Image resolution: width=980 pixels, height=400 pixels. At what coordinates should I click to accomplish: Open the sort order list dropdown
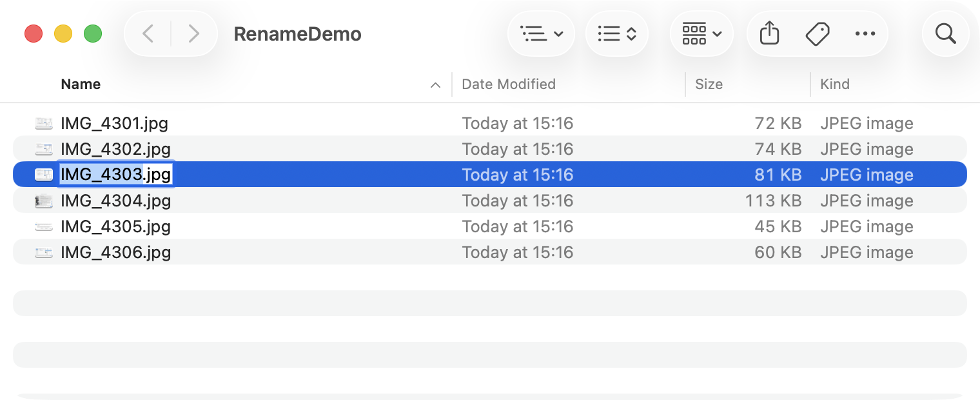point(617,34)
